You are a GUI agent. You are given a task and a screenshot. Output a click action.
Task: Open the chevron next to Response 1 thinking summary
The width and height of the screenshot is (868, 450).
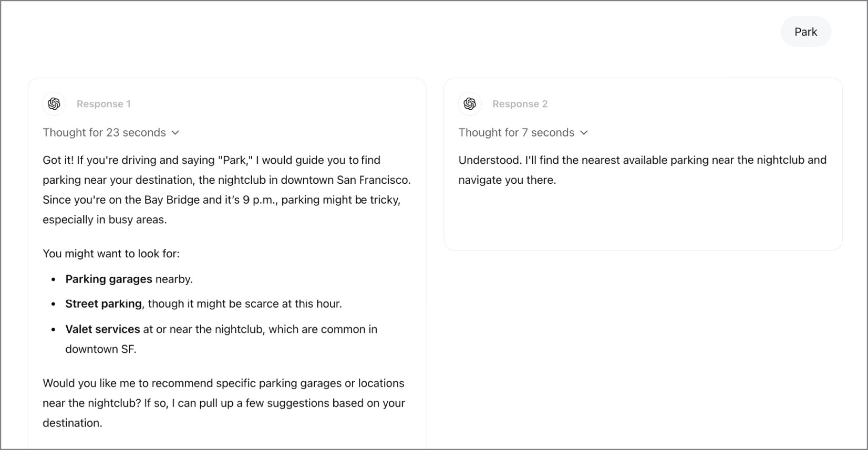click(175, 133)
